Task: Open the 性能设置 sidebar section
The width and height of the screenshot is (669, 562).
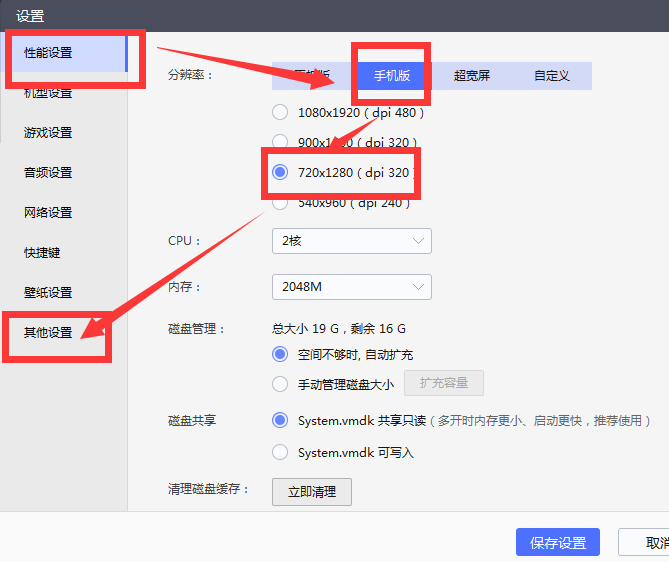Action: (49, 53)
